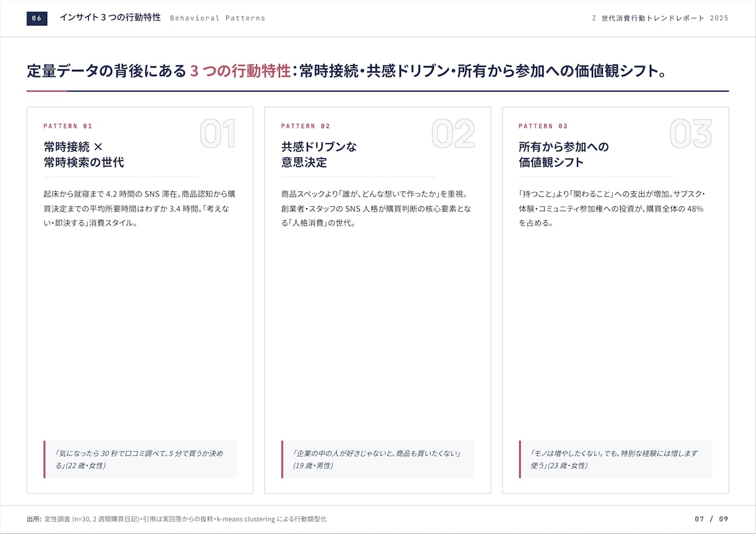Viewport: 756px width, 534px height.
Task: Click the PATTERN 03 label
Action: click(x=543, y=126)
